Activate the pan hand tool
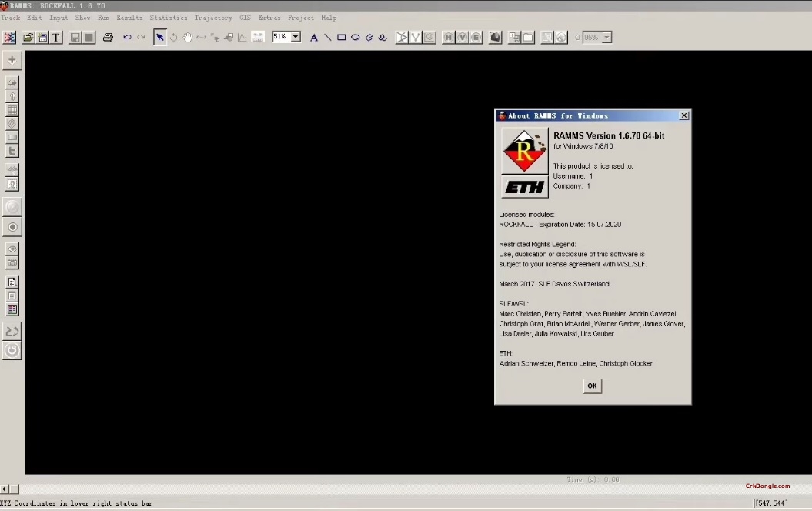The image size is (812, 511). 186,36
